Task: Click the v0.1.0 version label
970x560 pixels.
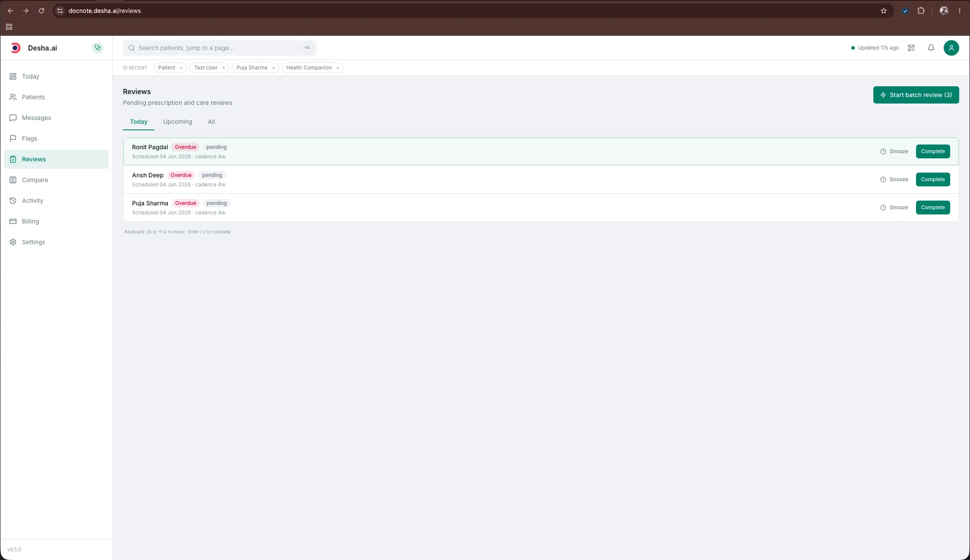Action: tap(14, 550)
